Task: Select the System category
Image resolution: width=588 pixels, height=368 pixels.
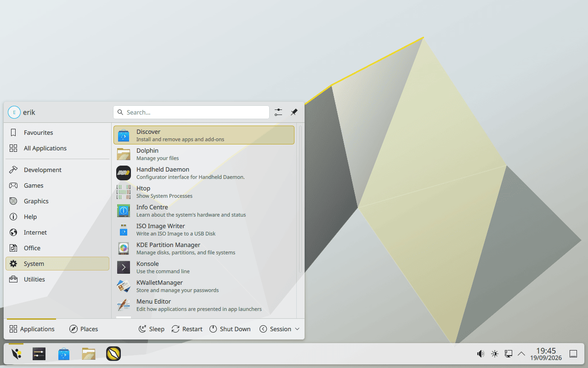Action: pyautogui.click(x=57, y=264)
